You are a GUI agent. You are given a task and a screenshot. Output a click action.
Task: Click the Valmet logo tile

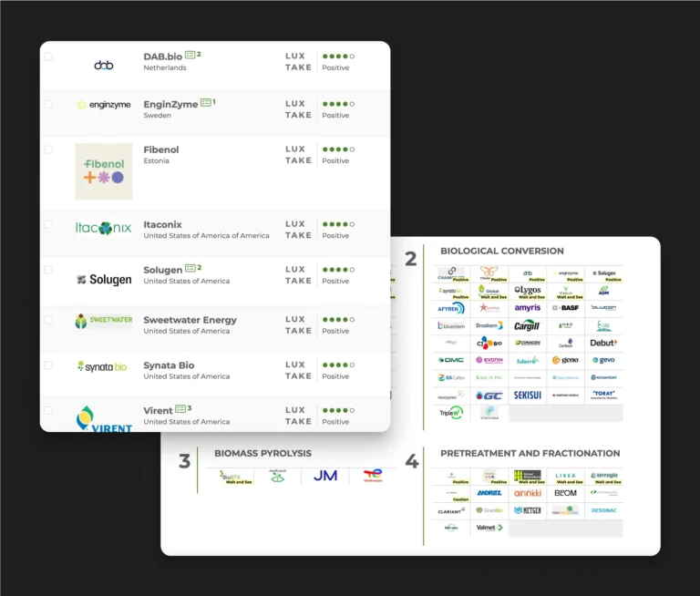pos(489,527)
